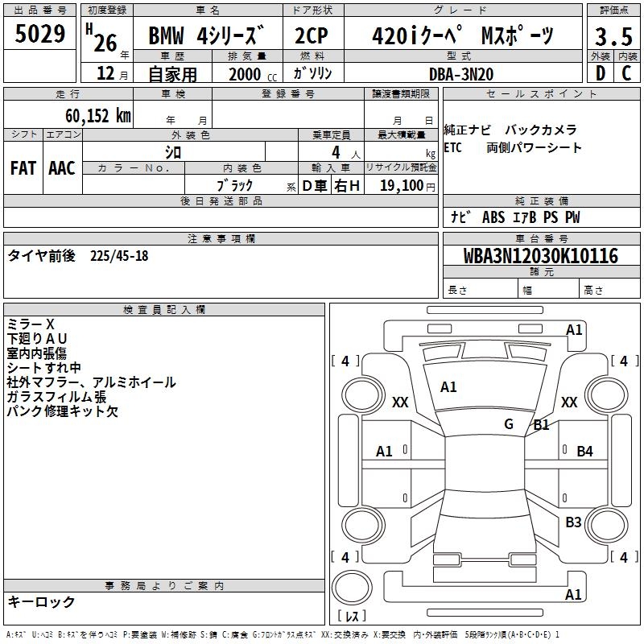Click the interior grade C cell
The image size is (644, 644).
(x=626, y=73)
